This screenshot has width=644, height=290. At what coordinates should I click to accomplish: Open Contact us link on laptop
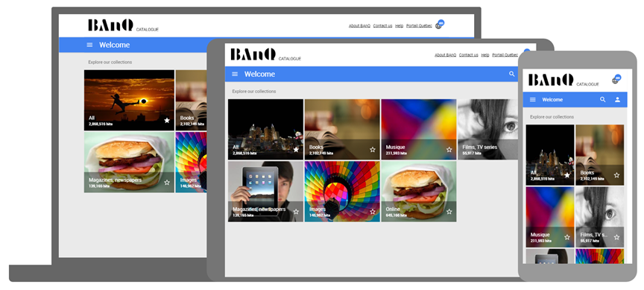tap(382, 25)
